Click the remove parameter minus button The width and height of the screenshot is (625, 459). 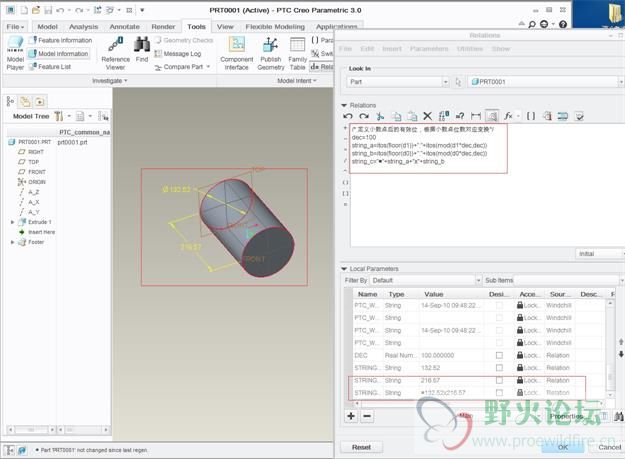click(x=367, y=416)
